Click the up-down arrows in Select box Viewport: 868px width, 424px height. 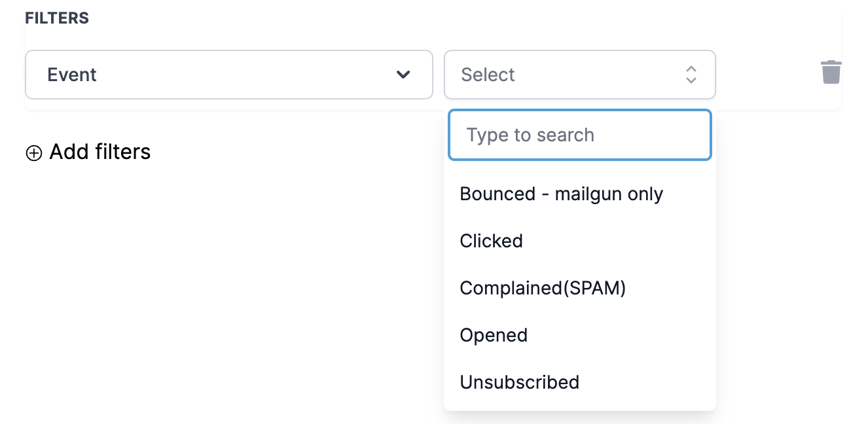(691, 75)
